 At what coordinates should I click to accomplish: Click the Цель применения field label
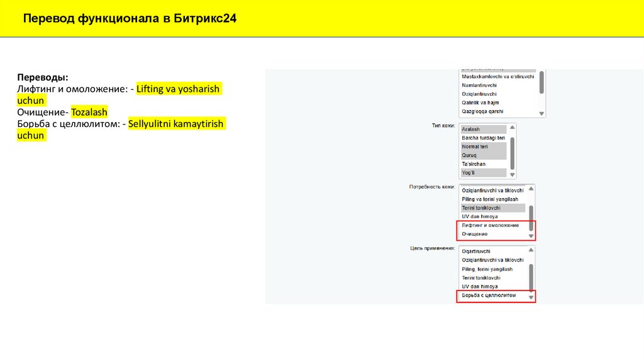[433, 248]
